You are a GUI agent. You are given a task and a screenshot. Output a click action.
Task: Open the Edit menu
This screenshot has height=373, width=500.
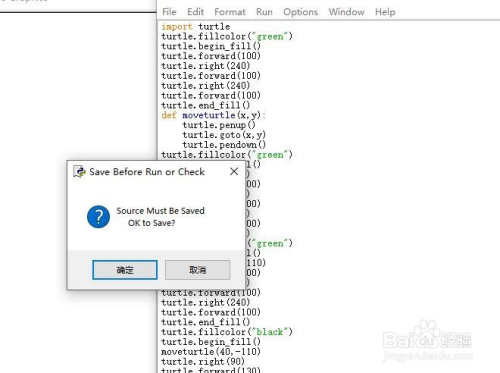[195, 12]
